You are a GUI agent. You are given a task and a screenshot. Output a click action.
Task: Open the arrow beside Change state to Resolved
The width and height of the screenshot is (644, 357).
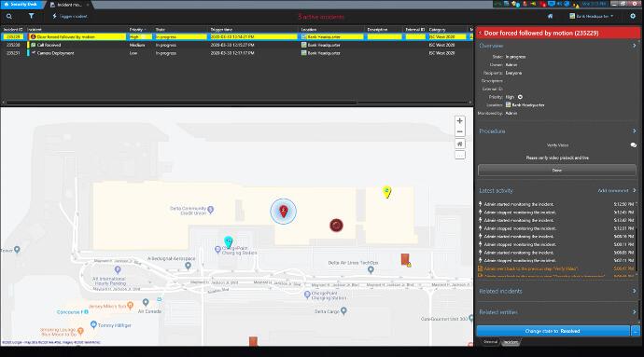click(x=636, y=331)
